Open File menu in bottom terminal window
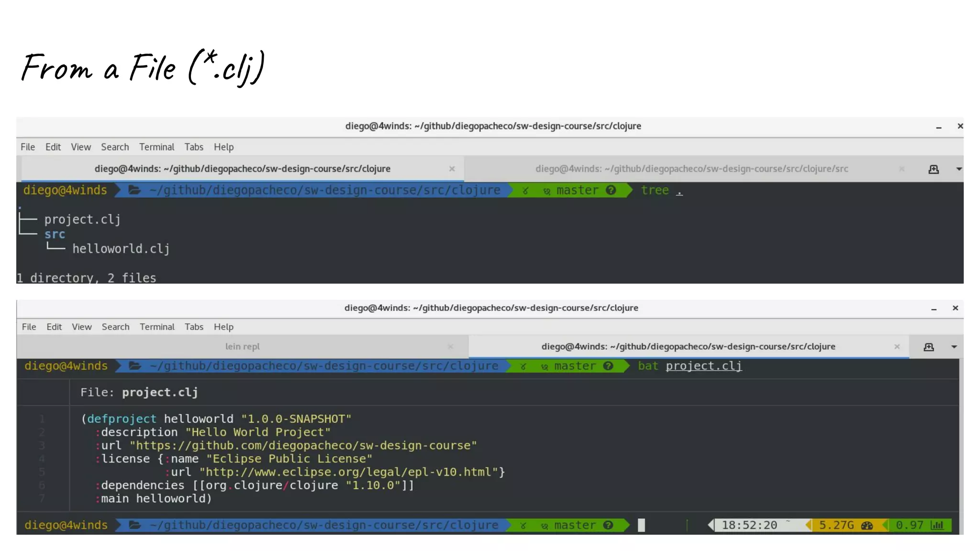 pyautogui.click(x=29, y=327)
